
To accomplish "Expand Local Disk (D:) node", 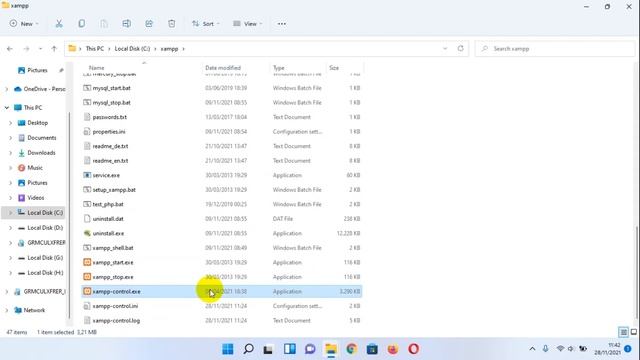I will [11, 228].
